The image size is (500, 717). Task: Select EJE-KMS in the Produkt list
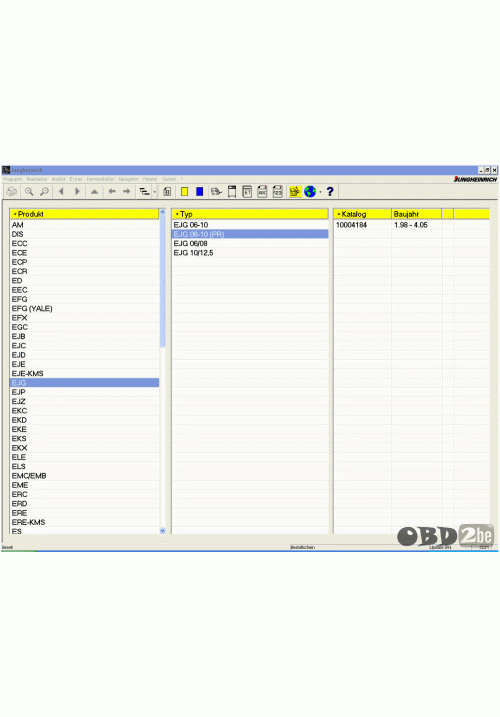[84, 374]
